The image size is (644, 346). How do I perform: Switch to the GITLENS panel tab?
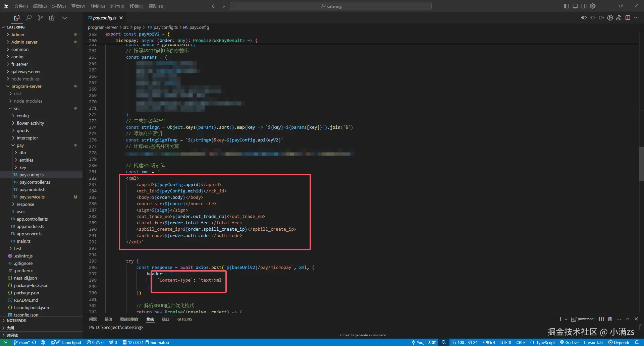click(x=185, y=319)
